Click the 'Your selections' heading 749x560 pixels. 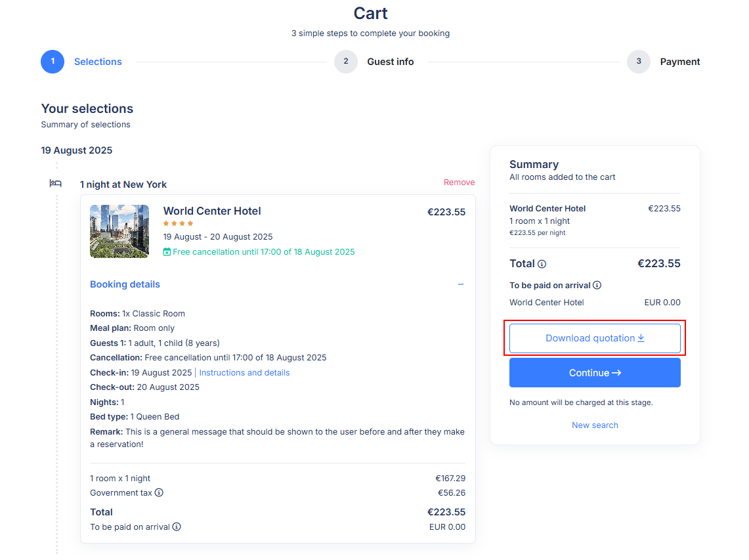tap(87, 109)
